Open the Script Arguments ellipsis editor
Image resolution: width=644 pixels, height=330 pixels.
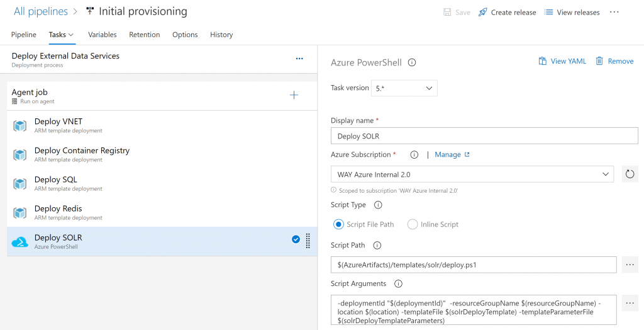tap(630, 303)
